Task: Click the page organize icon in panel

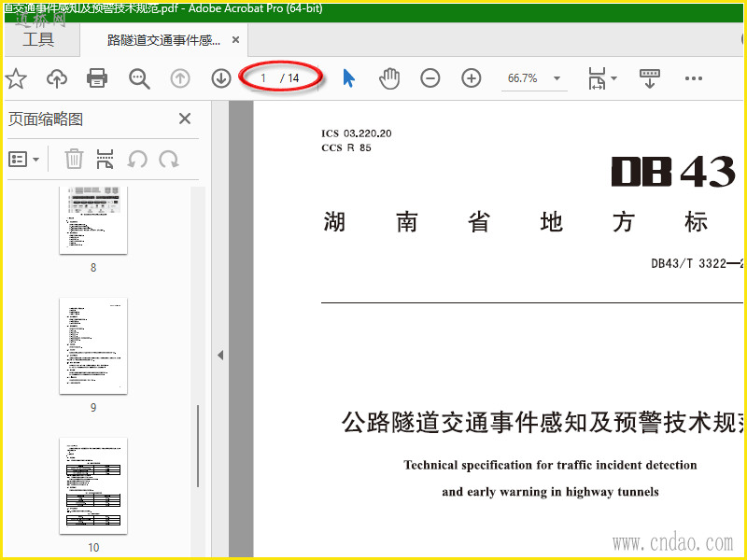Action: coord(105,159)
